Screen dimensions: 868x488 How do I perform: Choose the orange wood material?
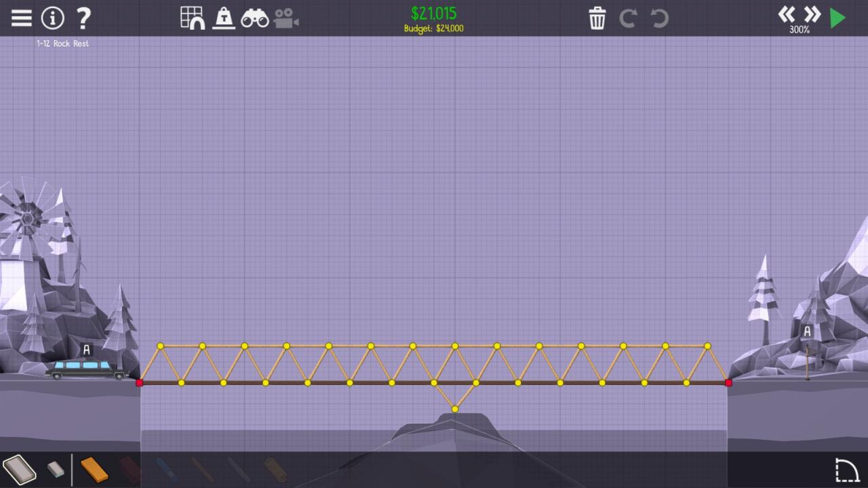click(x=94, y=469)
